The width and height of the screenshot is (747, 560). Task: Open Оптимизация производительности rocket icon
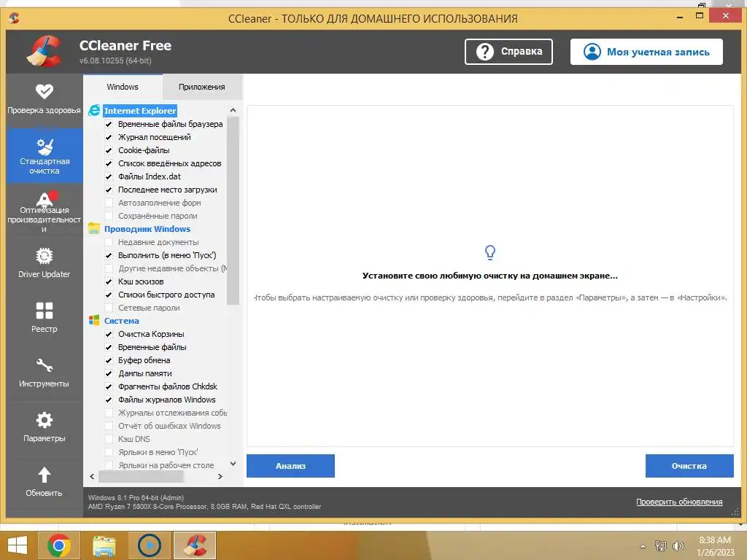coord(46,198)
